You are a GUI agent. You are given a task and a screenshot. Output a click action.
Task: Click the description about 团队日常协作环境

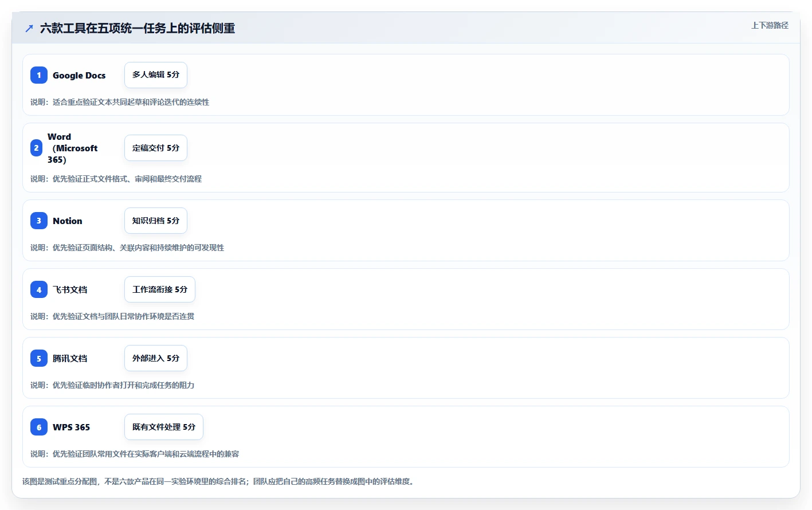tap(112, 316)
